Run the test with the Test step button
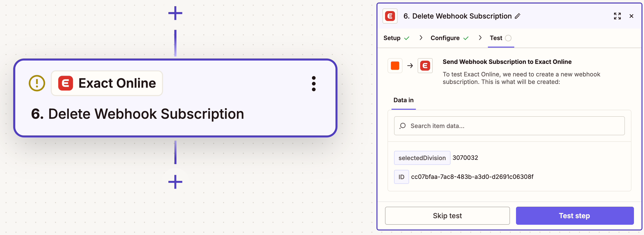 (x=575, y=216)
